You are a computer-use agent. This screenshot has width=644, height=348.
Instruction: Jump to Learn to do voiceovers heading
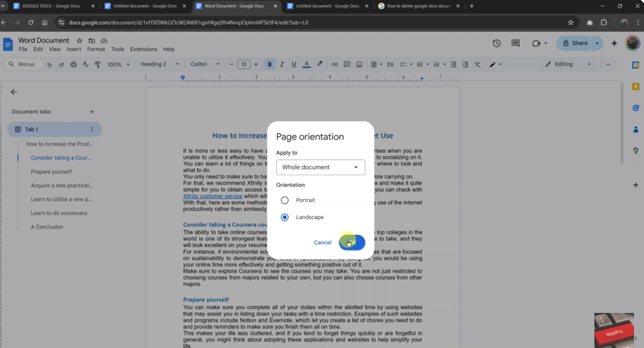click(59, 213)
